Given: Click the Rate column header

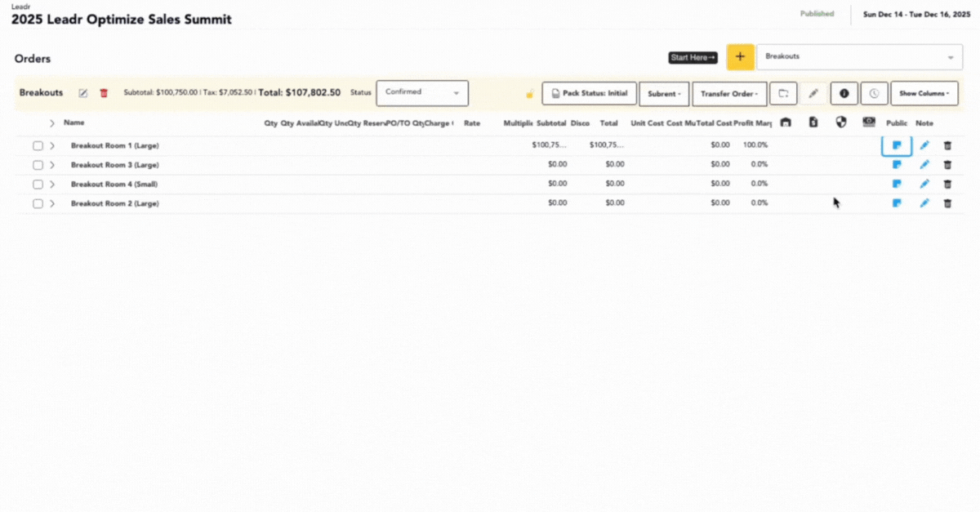Looking at the screenshot, I should 471,123.
